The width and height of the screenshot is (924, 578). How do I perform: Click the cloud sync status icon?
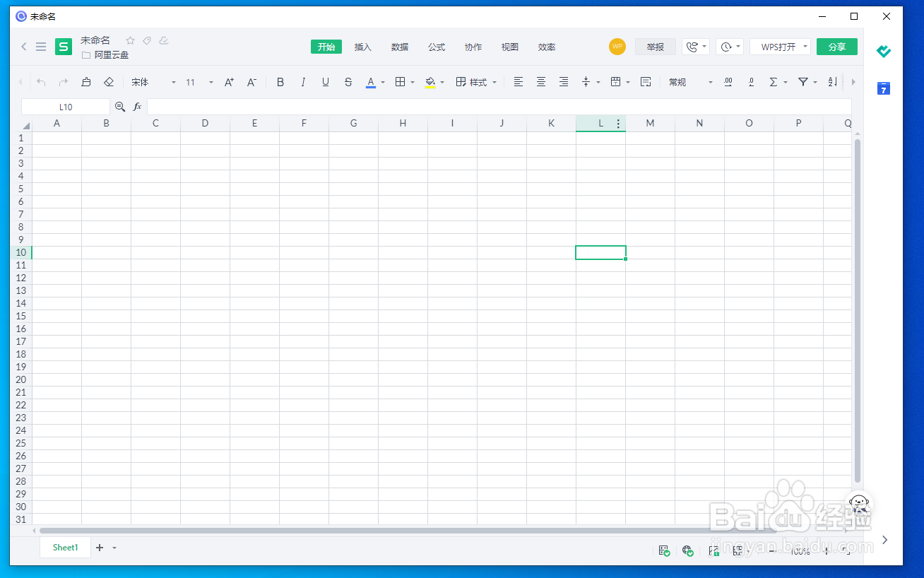point(164,40)
